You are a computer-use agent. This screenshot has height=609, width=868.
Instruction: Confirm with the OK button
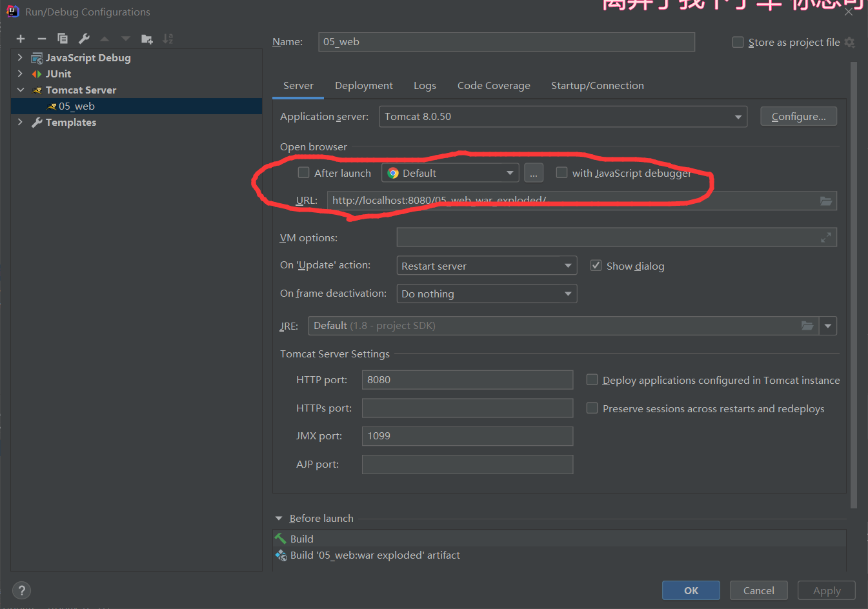click(691, 590)
